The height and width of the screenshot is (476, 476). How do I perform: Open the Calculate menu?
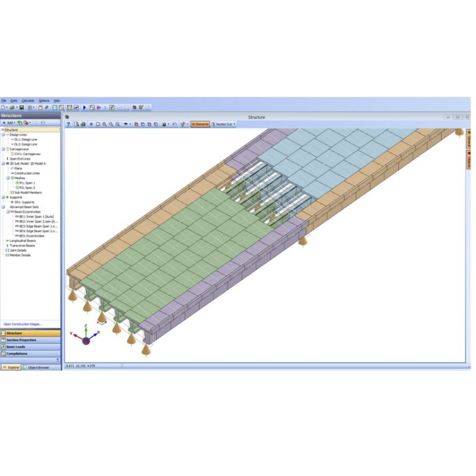(28, 100)
